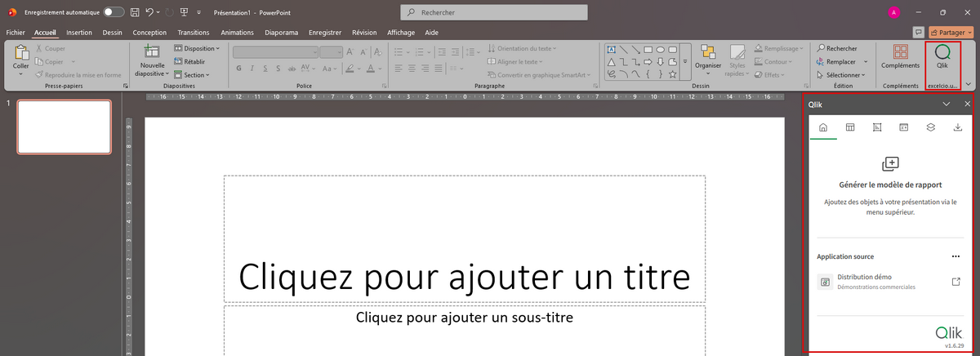The width and height of the screenshot is (980, 356).
Task: Open Application source three-dots menu
Action: pyautogui.click(x=956, y=256)
